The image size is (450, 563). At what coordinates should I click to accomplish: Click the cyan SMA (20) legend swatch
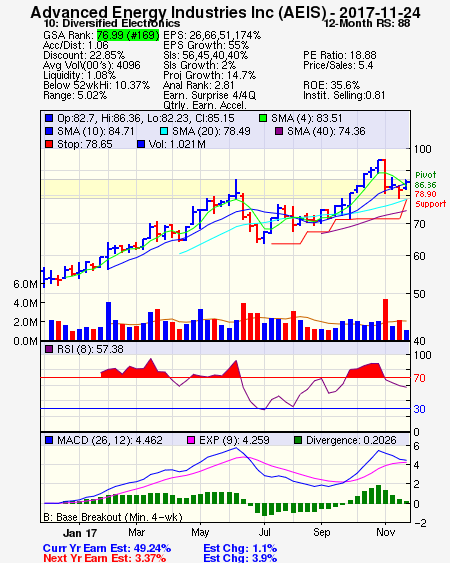(x=163, y=131)
